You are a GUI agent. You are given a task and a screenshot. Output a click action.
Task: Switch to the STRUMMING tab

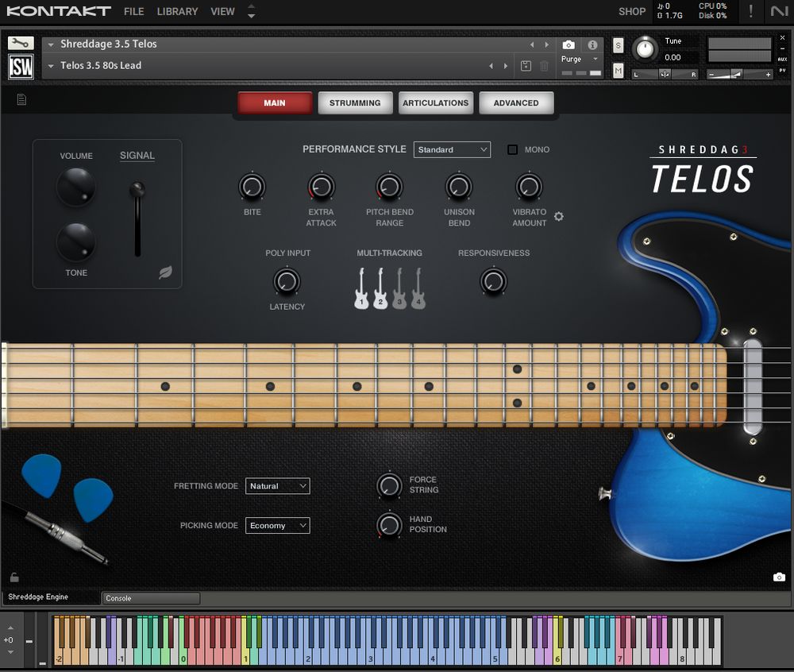(x=355, y=102)
